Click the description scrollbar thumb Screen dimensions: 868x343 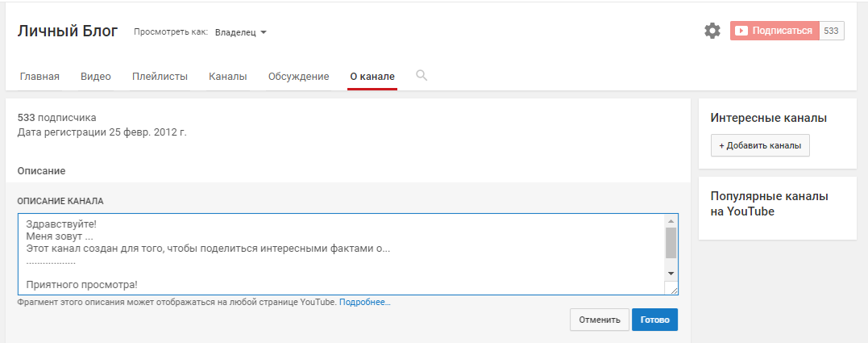[671, 242]
